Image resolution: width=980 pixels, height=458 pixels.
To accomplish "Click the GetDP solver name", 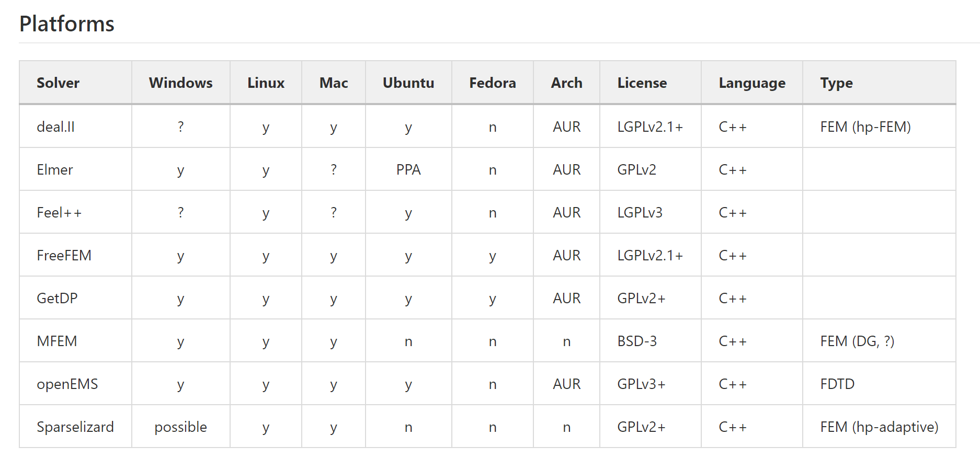I will (x=57, y=299).
